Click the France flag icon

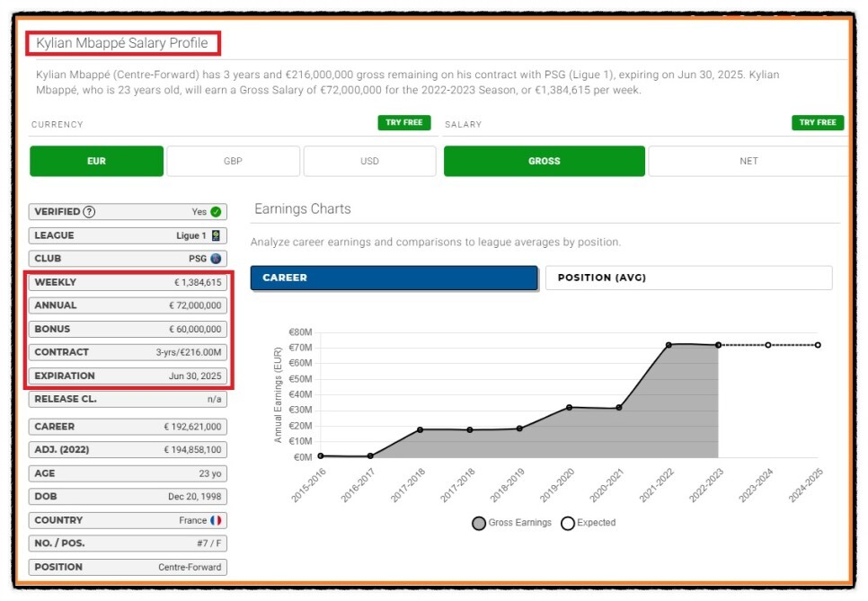coord(216,520)
